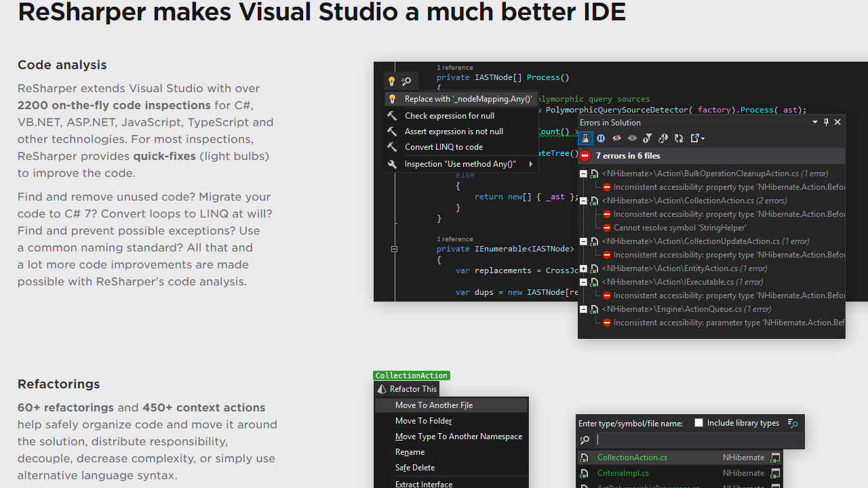This screenshot has height=488, width=868.
Task: Click the crossed-out eye icon
Action: tap(616, 138)
